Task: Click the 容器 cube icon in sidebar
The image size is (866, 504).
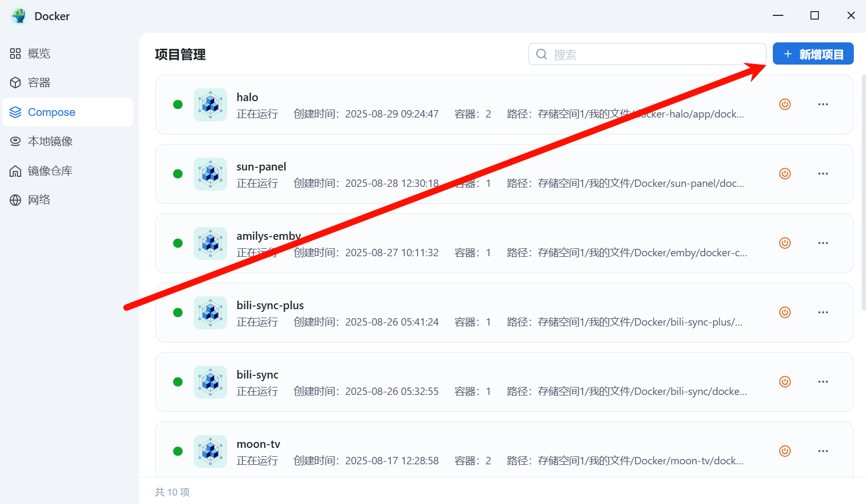Action: pyautogui.click(x=15, y=83)
